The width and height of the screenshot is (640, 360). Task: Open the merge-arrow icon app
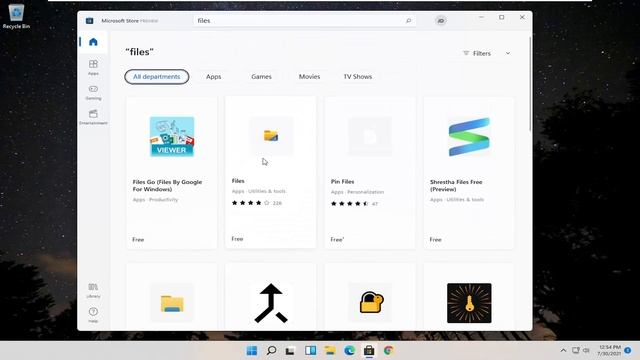[x=271, y=303]
